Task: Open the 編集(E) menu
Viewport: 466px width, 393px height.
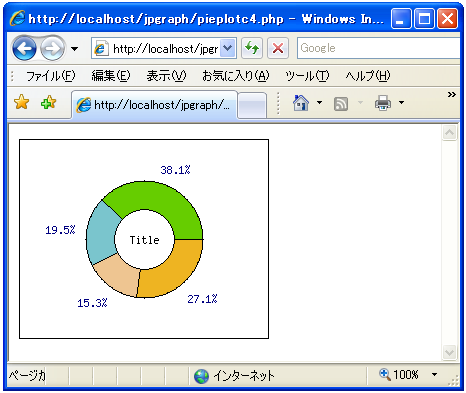Action: coord(111,76)
